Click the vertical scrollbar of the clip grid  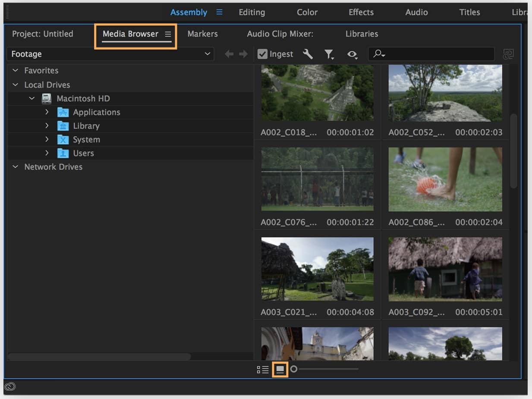coord(513,151)
